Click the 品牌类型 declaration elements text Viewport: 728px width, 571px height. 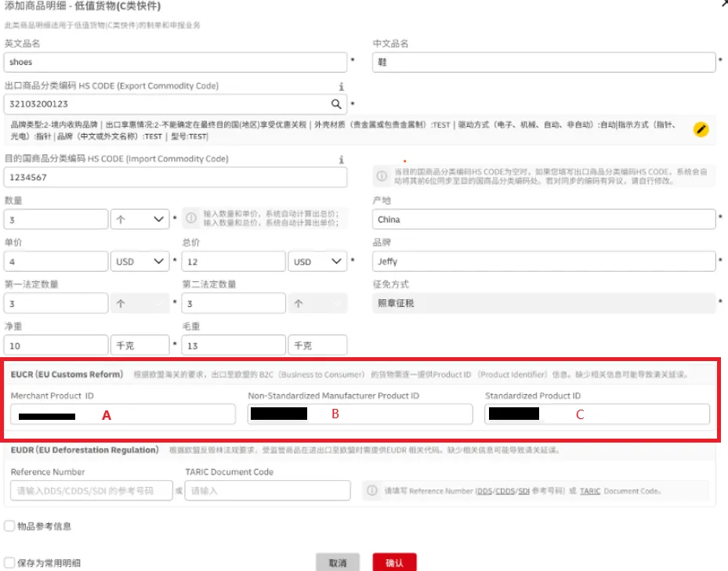(x=343, y=131)
